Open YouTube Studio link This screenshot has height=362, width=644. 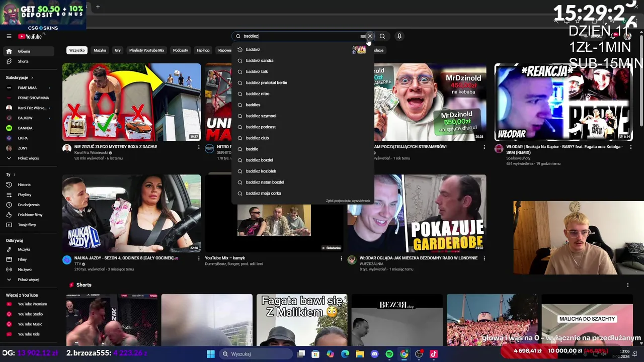(x=29, y=314)
